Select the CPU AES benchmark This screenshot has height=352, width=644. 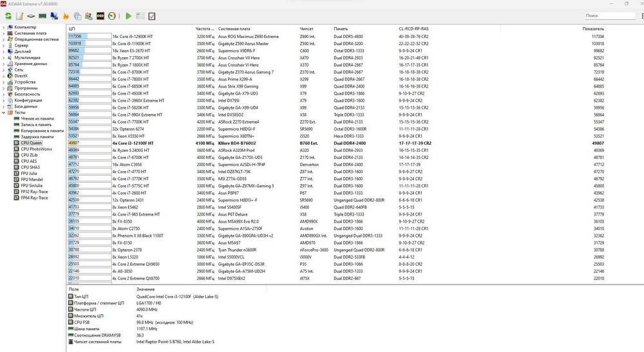[x=29, y=162]
